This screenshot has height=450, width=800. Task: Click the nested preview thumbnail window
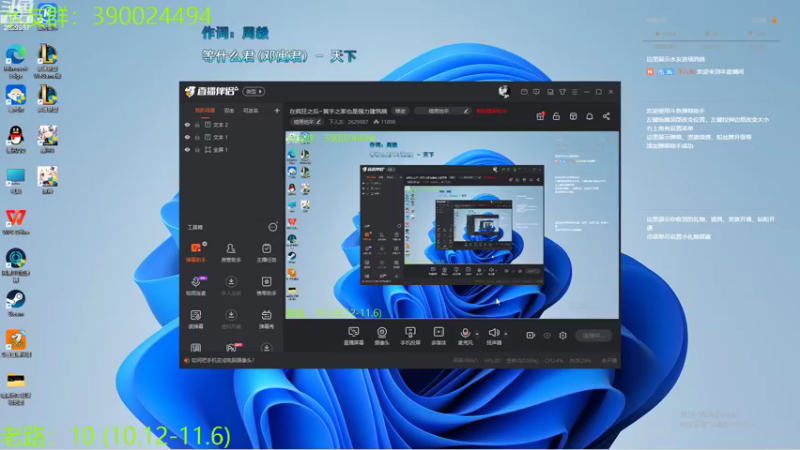[x=452, y=224]
